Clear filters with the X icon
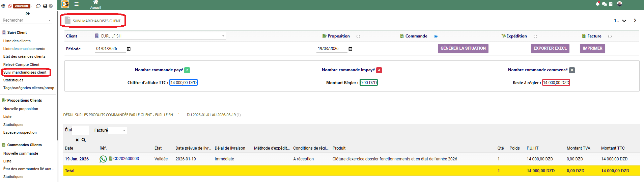 coord(77,140)
